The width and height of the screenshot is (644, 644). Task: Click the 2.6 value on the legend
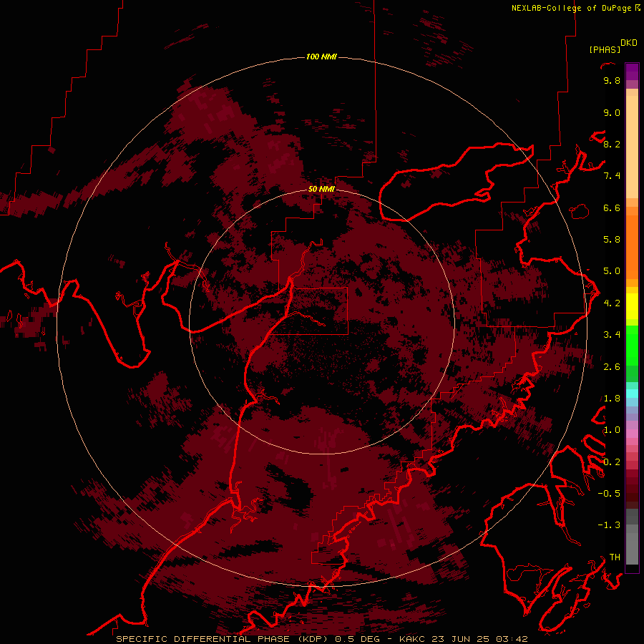[x=612, y=367]
